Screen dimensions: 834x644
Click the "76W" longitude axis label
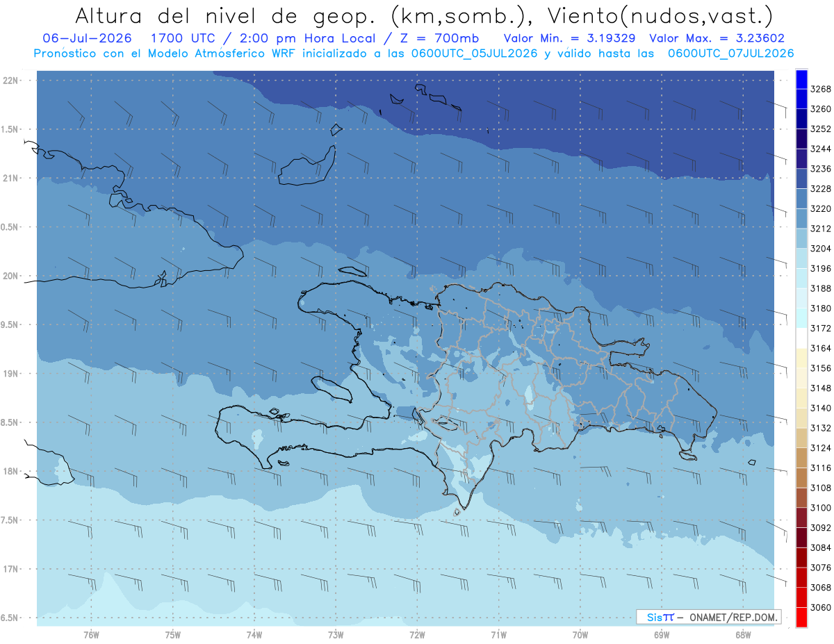click(91, 634)
